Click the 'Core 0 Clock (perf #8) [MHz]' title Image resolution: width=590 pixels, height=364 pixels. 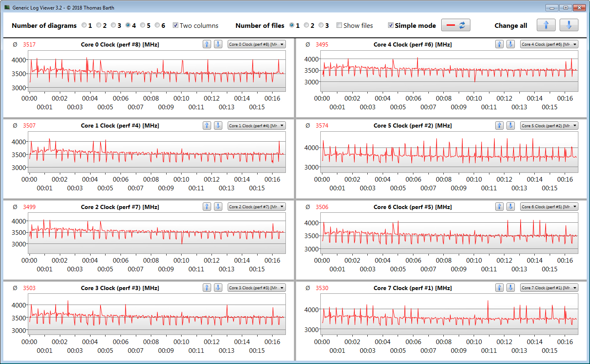click(120, 44)
